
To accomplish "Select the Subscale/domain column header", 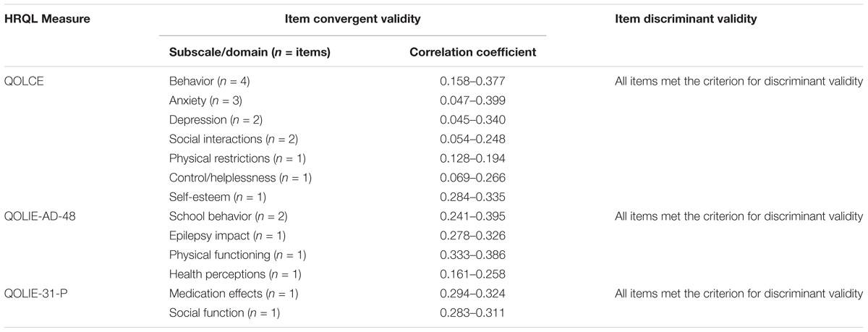I will click(250, 53).
